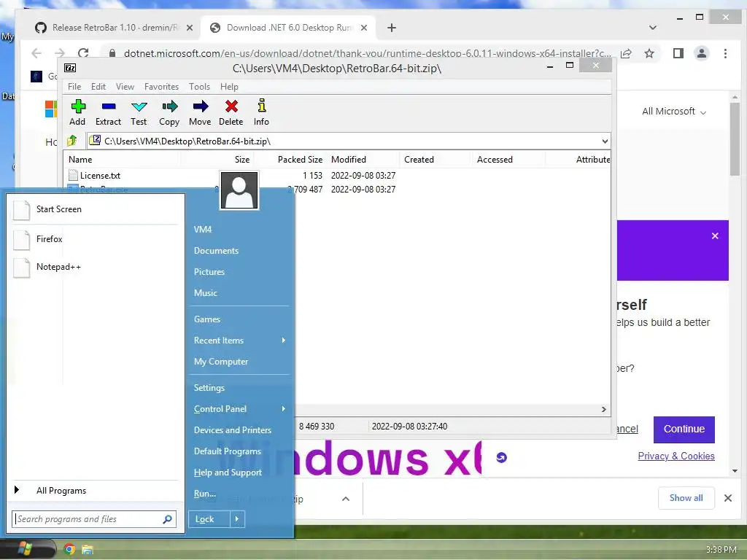This screenshot has width=747, height=560.
Task: Close the RetroBar GitHub tab
Action: (190, 28)
